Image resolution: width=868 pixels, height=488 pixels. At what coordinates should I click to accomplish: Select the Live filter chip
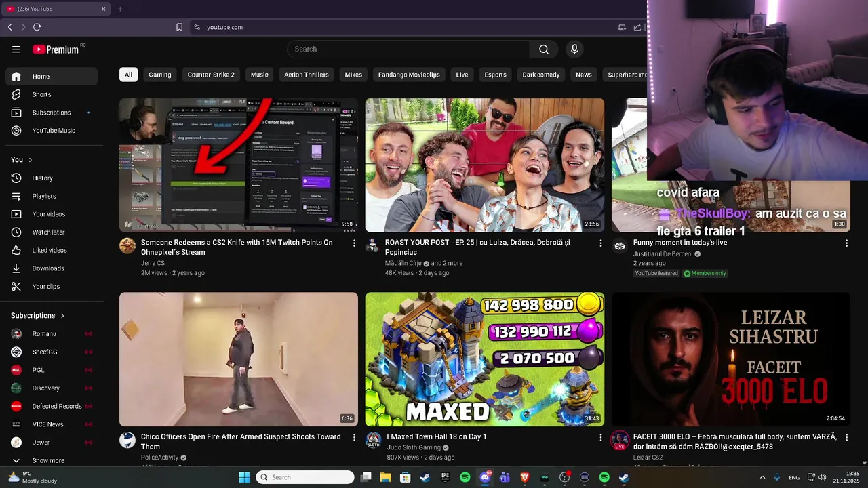tap(462, 75)
